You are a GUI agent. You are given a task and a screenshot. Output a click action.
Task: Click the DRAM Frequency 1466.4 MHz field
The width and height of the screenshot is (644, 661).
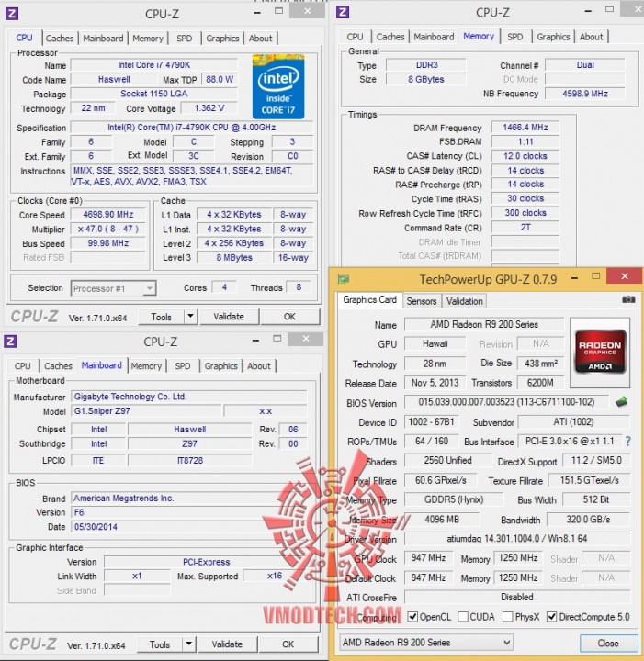pyautogui.click(x=525, y=128)
